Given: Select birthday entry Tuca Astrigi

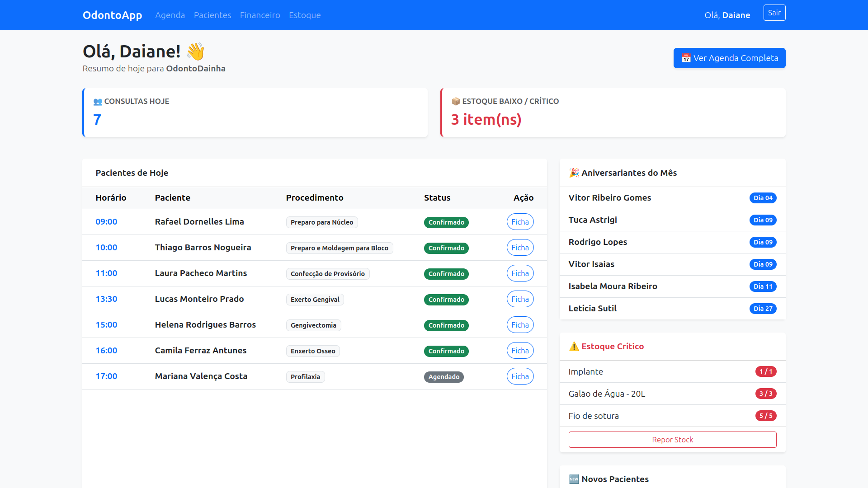Looking at the screenshot, I should click(x=672, y=220).
